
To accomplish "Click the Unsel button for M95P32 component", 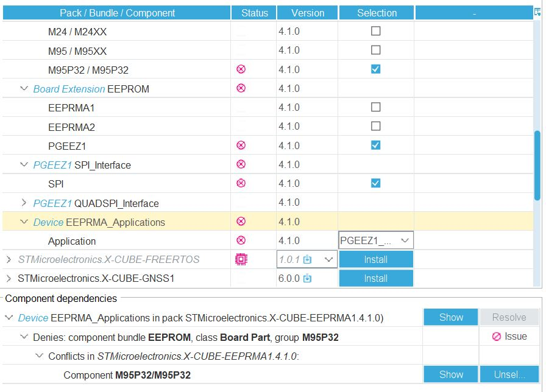I will coord(509,375).
